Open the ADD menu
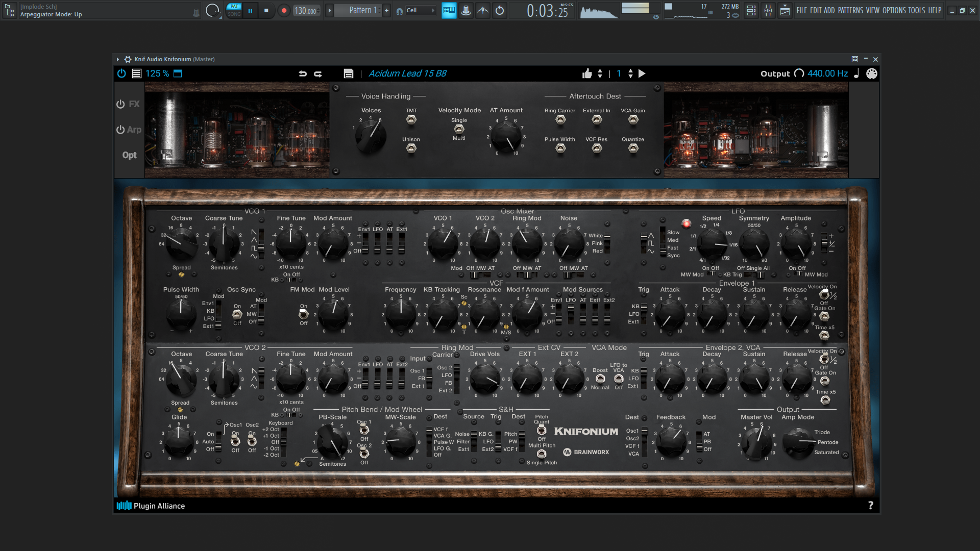 (x=829, y=10)
